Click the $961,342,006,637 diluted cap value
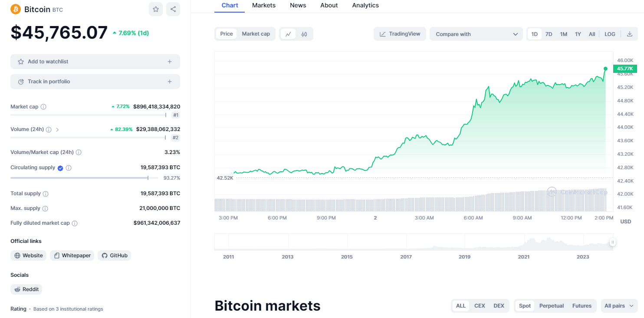Screen dimensions: 644x318 pos(157,223)
